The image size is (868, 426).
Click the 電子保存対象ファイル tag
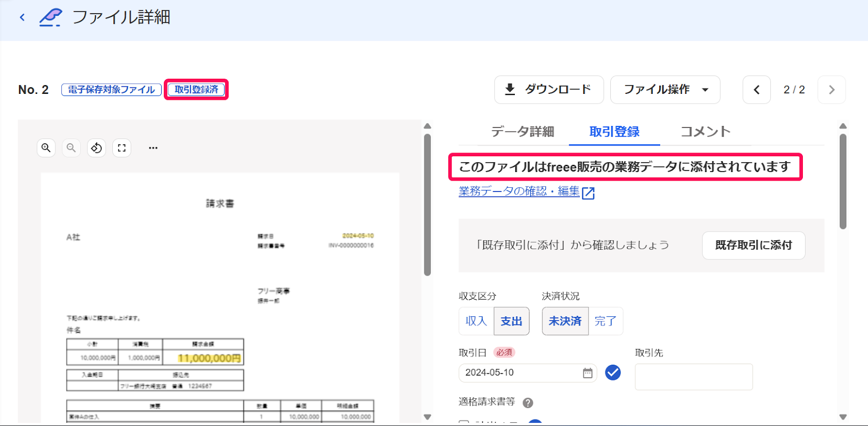coord(111,90)
